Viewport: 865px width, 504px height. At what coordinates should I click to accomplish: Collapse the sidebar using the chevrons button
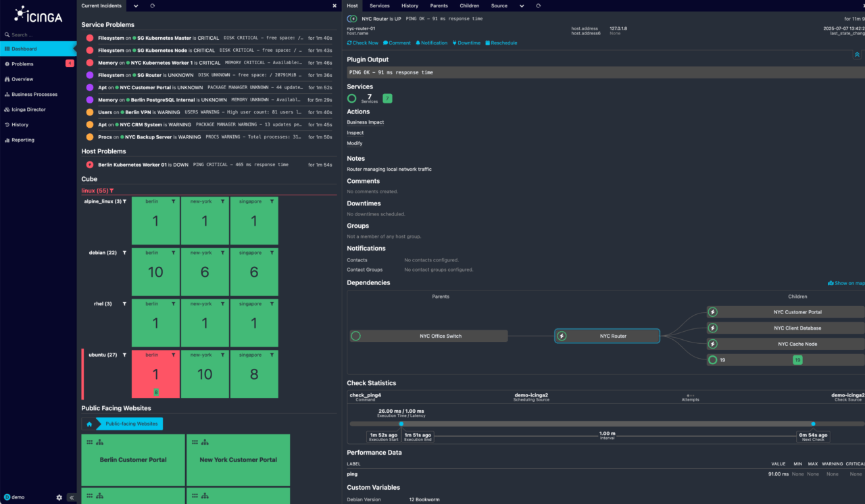click(x=71, y=497)
